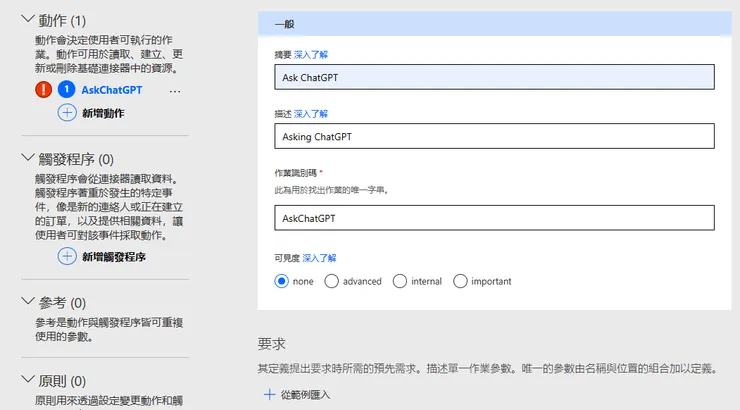740x410 pixels.
Task: Click the 作業識別碼 field containing AskChatGPT
Action: click(494, 218)
